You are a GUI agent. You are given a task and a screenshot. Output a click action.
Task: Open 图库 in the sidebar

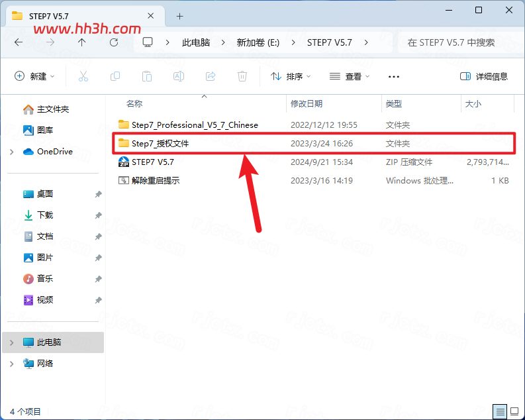coord(45,130)
